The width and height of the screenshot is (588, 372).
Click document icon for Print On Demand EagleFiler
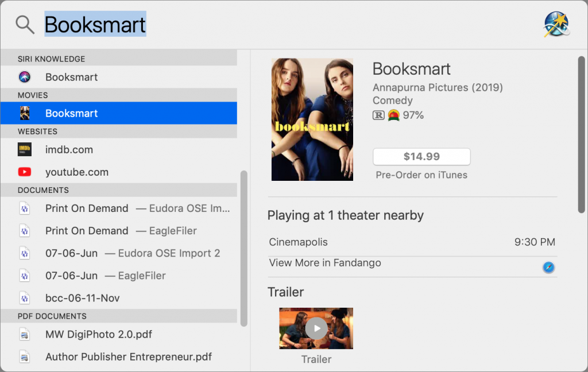point(25,231)
